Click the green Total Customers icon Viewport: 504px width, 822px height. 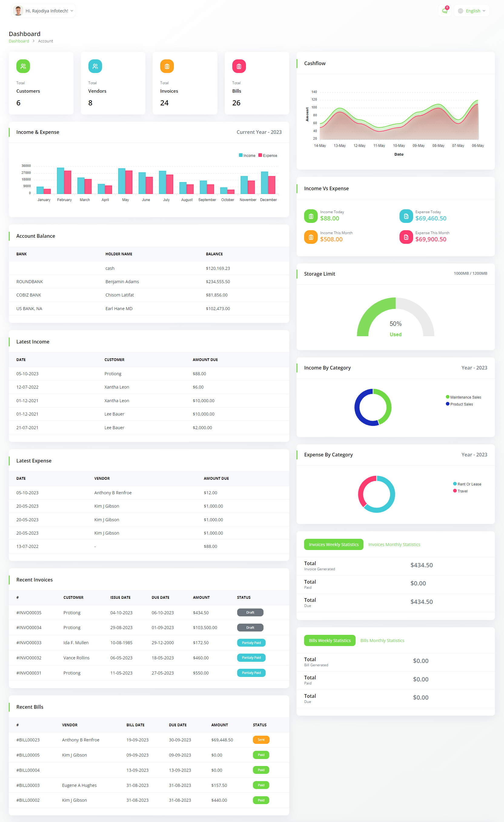pos(23,66)
